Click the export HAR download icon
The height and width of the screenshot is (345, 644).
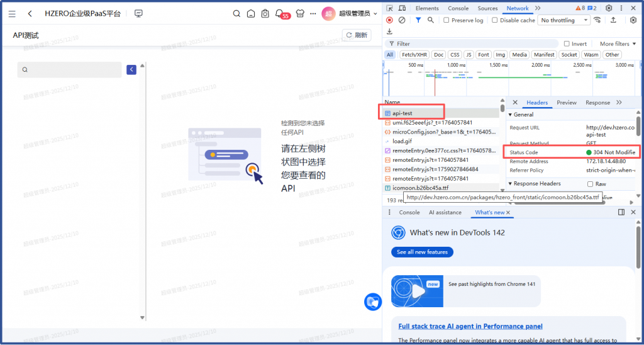tap(389, 31)
